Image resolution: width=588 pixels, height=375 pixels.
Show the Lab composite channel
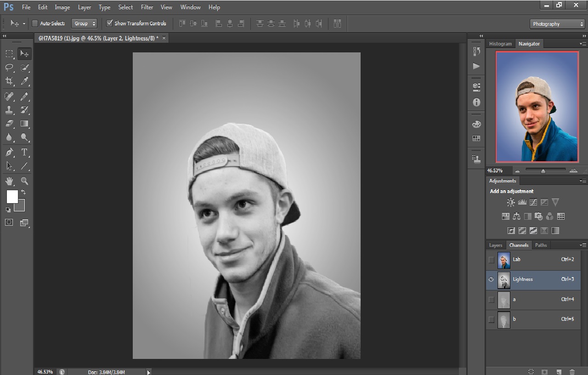click(x=492, y=260)
